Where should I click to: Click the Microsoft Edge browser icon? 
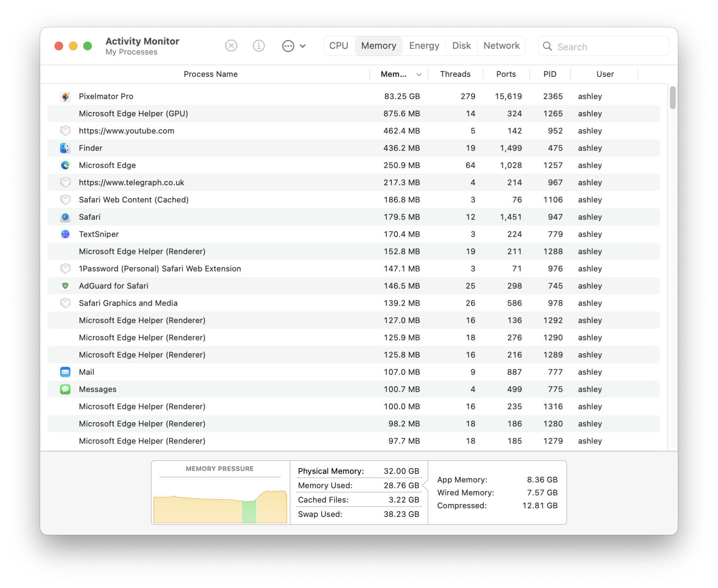coord(65,165)
